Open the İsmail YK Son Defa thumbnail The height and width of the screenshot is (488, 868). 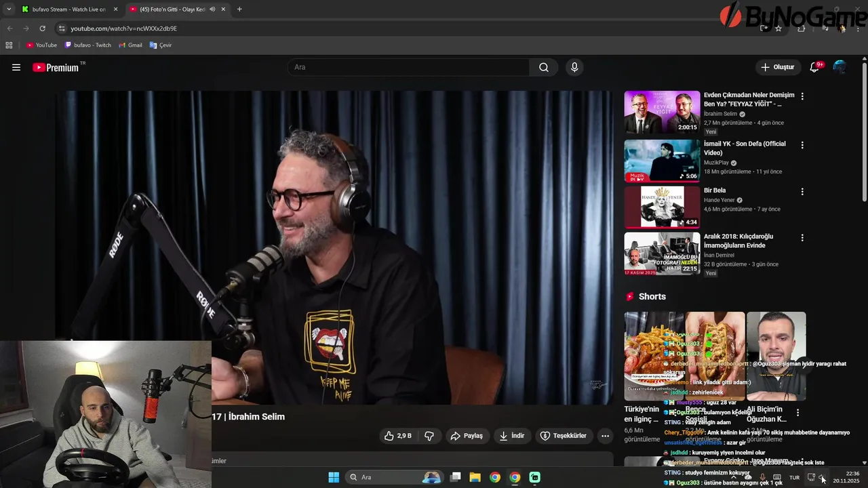pyautogui.click(x=662, y=161)
